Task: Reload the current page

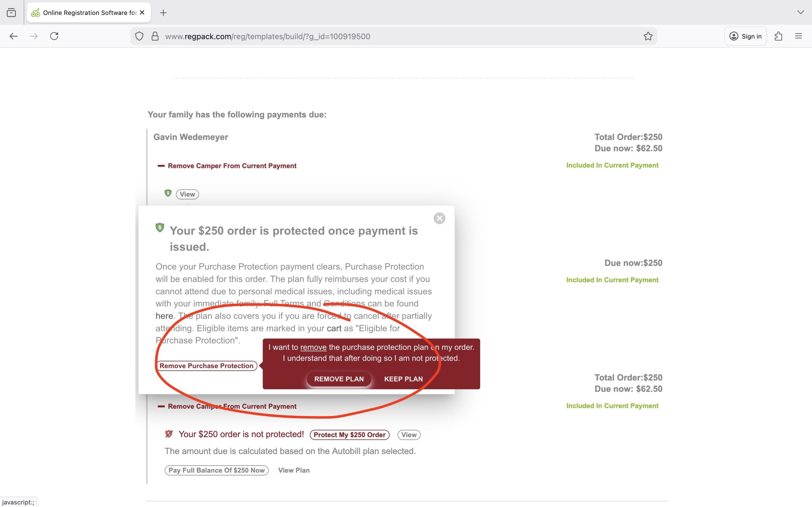Action: (x=54, y=36)
